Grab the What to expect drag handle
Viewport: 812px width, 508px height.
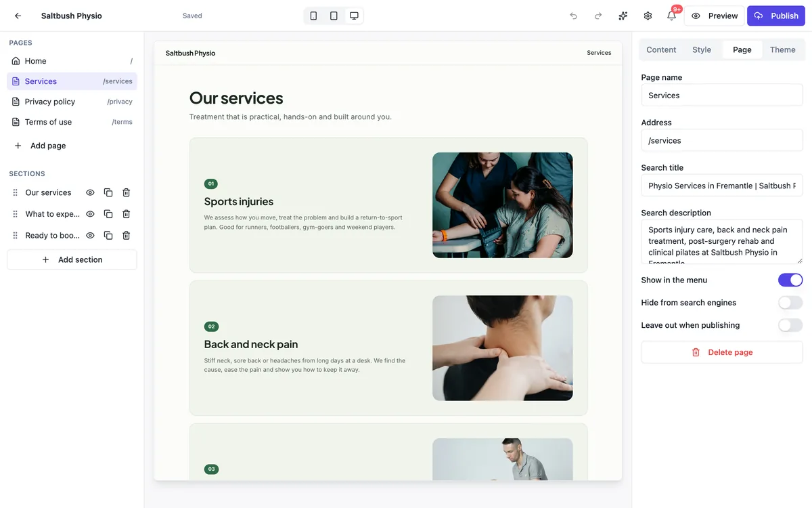[16, 214]
